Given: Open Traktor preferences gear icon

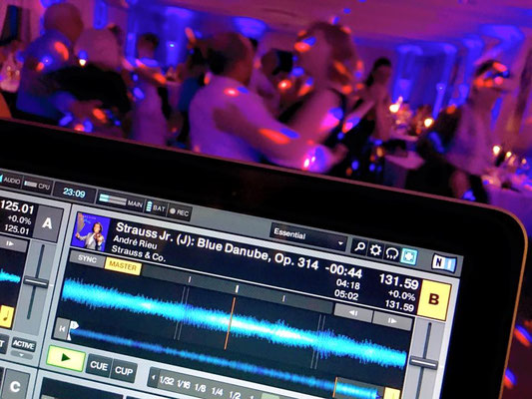Looking at the screenshot, I should coord(375,249).
